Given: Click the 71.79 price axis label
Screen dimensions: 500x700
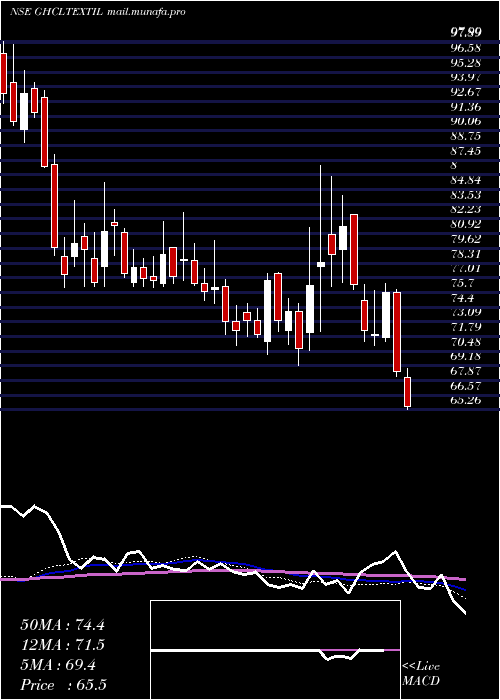Looking at the screenshot, I should click(x=465, y=328).
